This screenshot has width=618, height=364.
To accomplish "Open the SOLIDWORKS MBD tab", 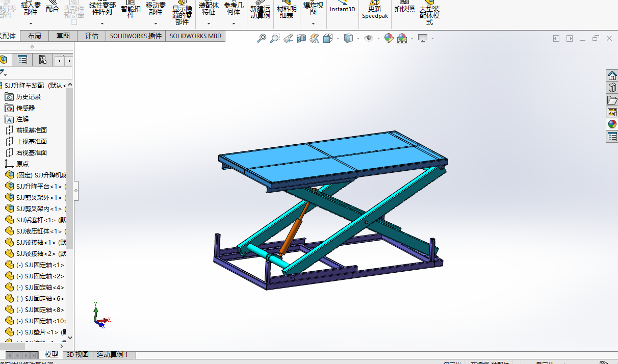I will point(196,36).
